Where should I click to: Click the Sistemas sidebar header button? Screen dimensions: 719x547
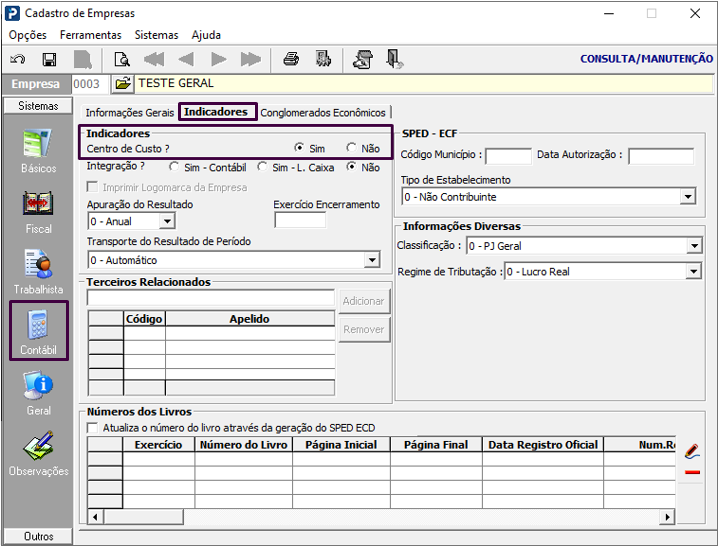click(38, 106)
